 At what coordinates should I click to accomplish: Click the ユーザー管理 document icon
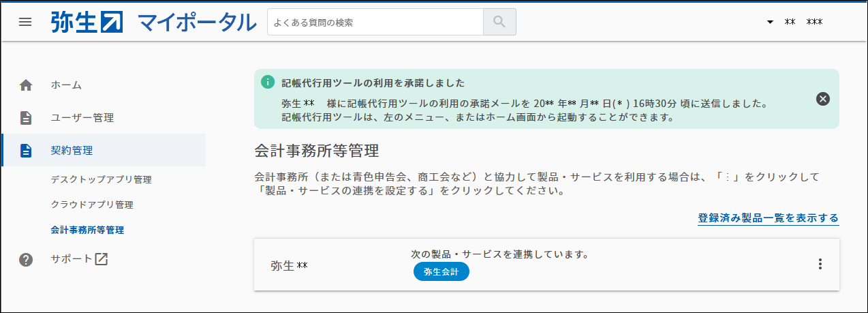click(26, 118)
